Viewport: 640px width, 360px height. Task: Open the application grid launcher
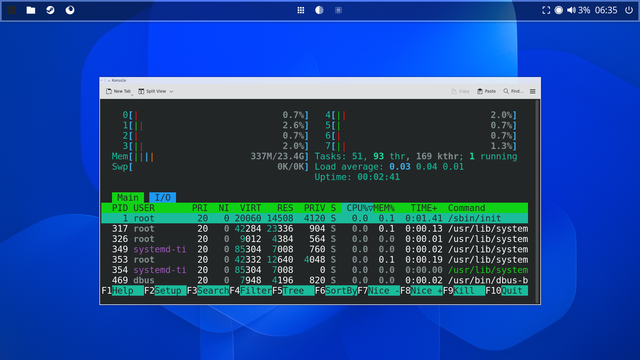click(x=301, y=10)
